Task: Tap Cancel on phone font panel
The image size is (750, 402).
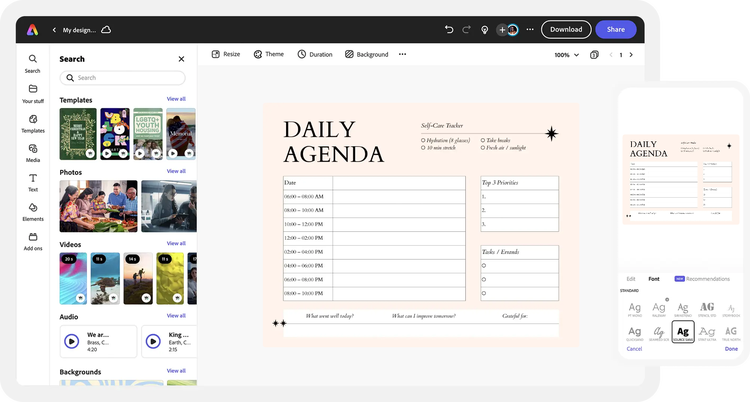Action: click(x=634, y=349)
